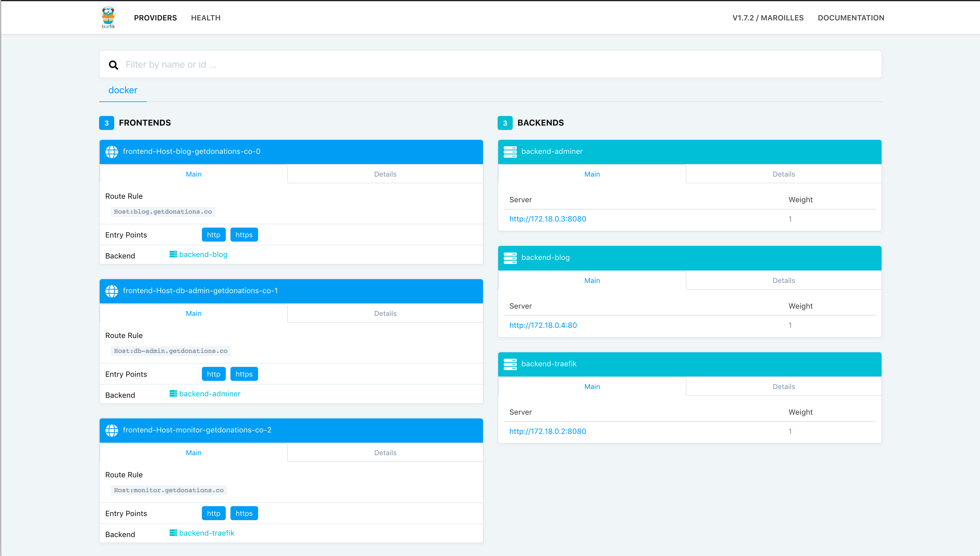980x556 pixels.
Task: Click the globe icon on frontend-Host-monitor
Action: pyautogui.click(x=112, y=430)
